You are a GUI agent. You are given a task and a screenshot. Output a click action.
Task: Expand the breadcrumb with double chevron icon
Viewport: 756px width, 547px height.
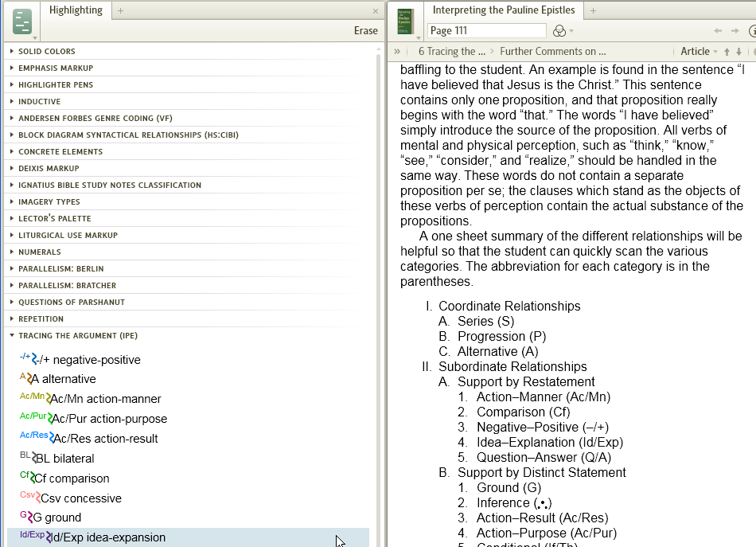click(397, 51)
